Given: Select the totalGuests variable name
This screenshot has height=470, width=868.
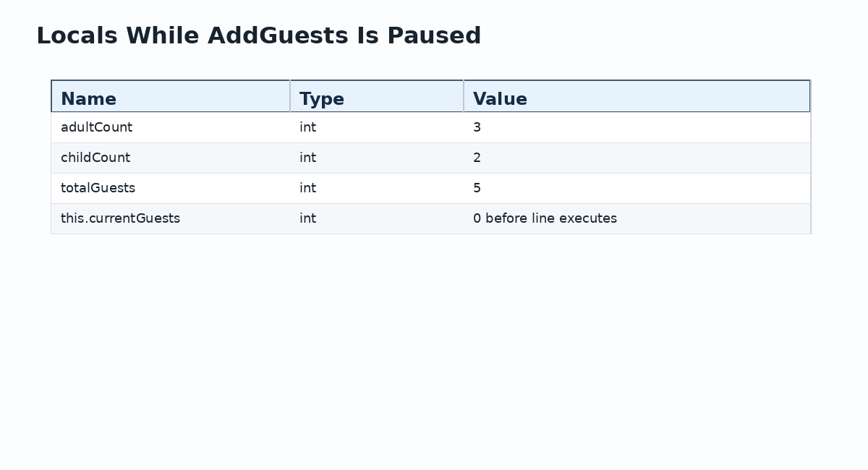Looking at the screenshot, I should [x=98, y=188].
